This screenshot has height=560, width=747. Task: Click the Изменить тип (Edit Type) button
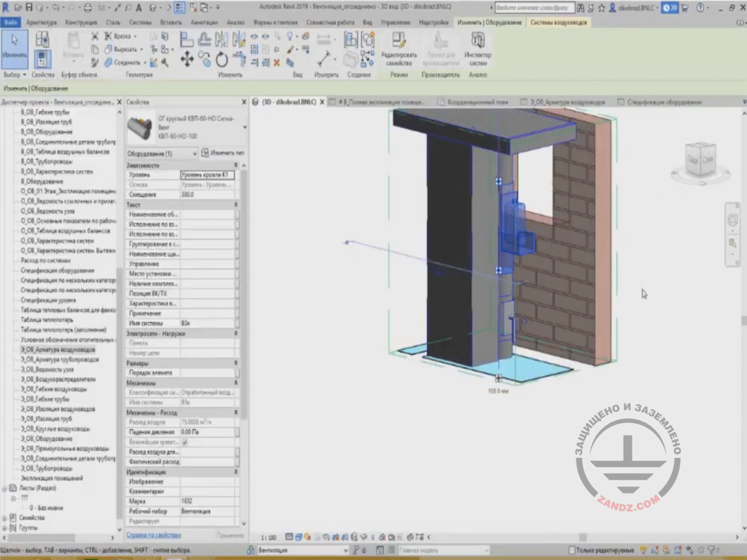223,152
